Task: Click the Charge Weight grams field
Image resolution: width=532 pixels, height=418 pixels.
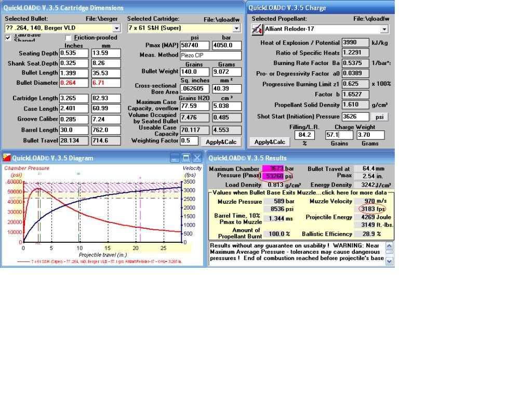Action: pos(370,135)
